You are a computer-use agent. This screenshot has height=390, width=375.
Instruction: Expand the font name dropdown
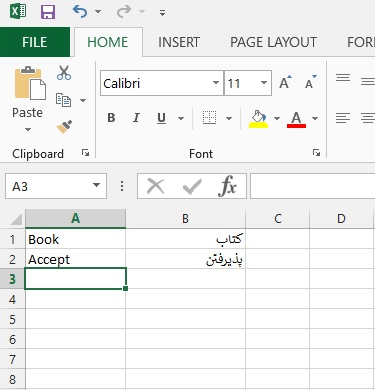[216, 83]
